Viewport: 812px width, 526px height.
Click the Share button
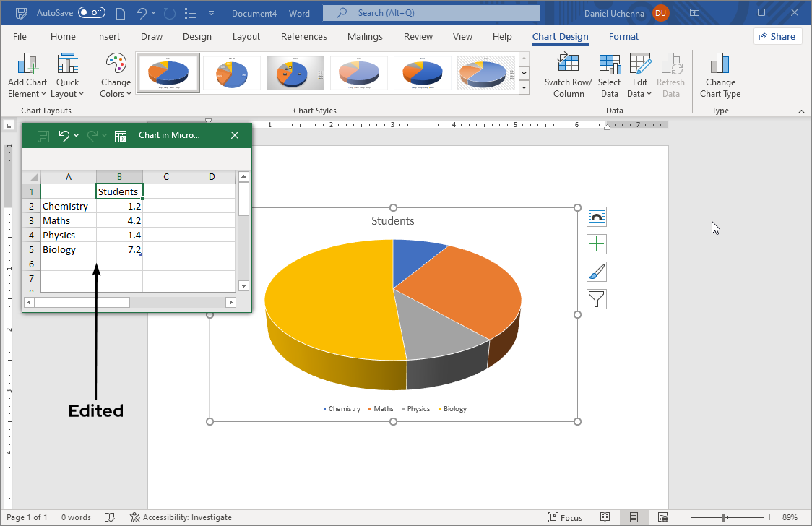pos(777,36)
